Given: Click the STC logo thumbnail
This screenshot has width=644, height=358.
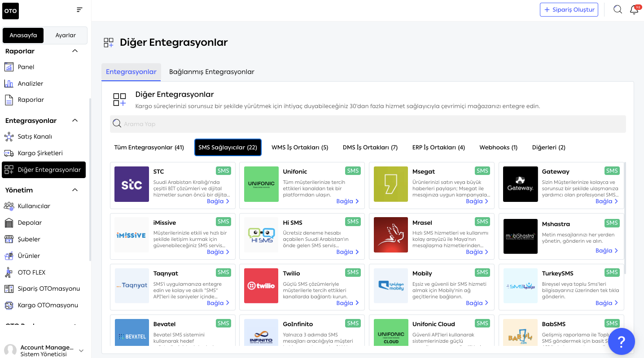Looking at the screenshot, I should tap(131, 184).
